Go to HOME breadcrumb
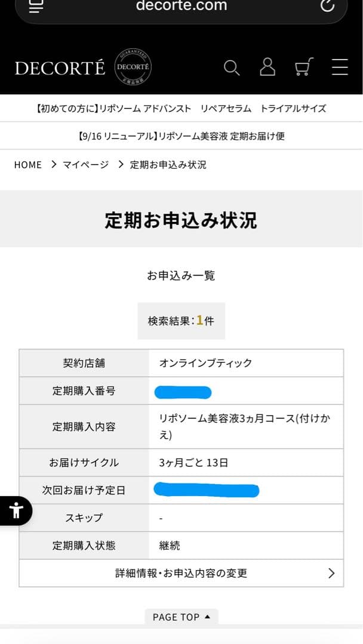This screenshot has width=363, height=644. coord(28,165)
